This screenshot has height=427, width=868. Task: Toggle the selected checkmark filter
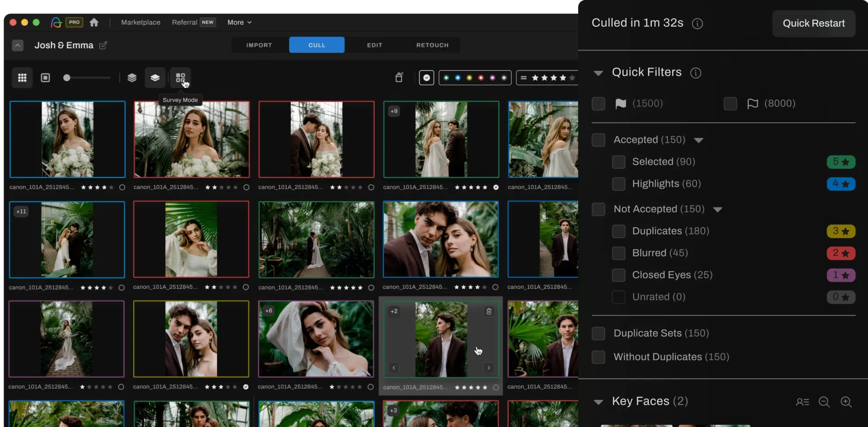pos(426,78)
